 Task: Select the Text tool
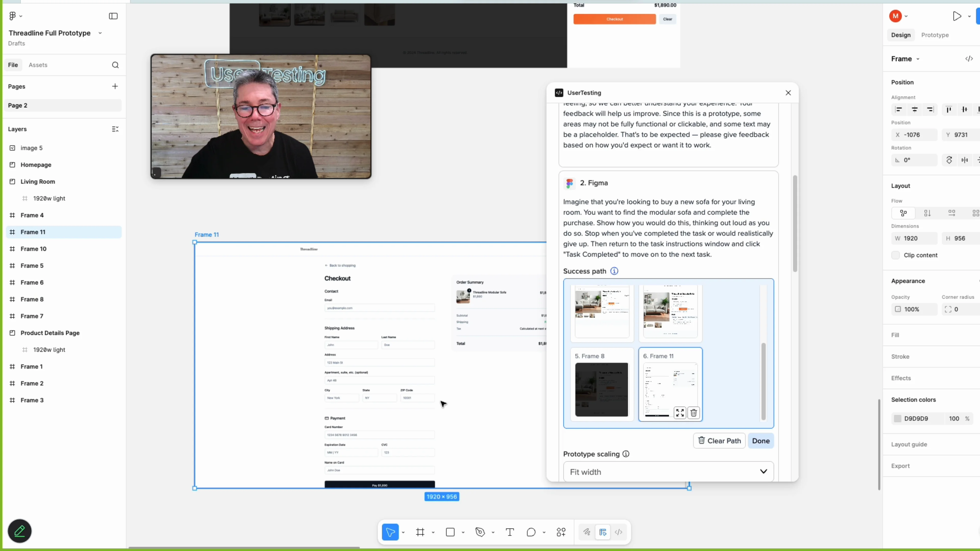click(510, 532)
